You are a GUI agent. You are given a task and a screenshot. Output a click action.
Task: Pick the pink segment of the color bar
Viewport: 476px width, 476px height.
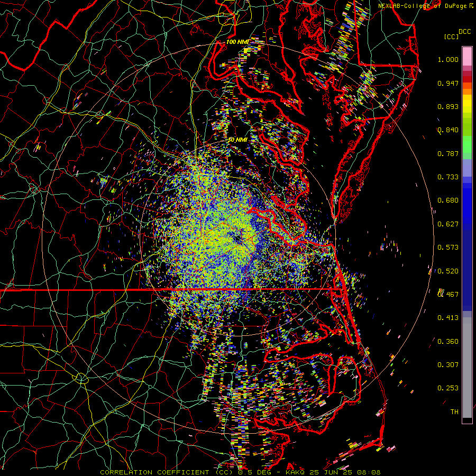tap(467, 56)
